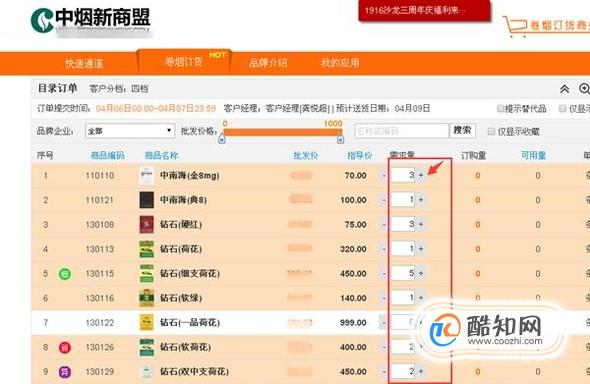Open the shopping cart icon
This screenshot has height=384, width=590.
click(514, 26)
